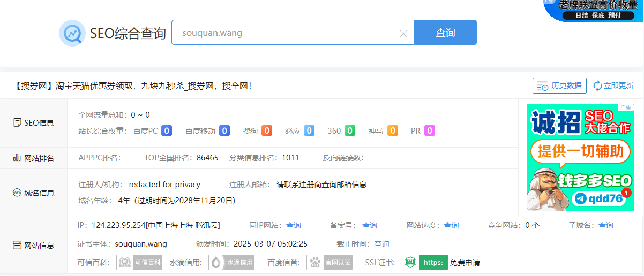644x276 pixels.
Task: Click the 360 weight badge
Action: click(x=350, y=131)
